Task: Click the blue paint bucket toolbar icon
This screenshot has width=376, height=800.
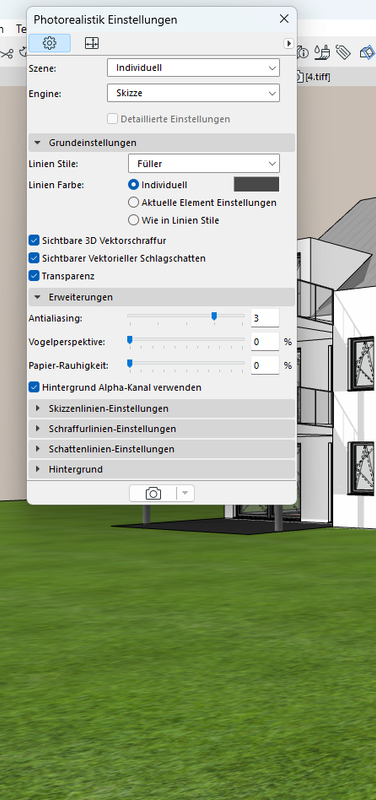Action: pyautogui.click(x=367, y=52)
